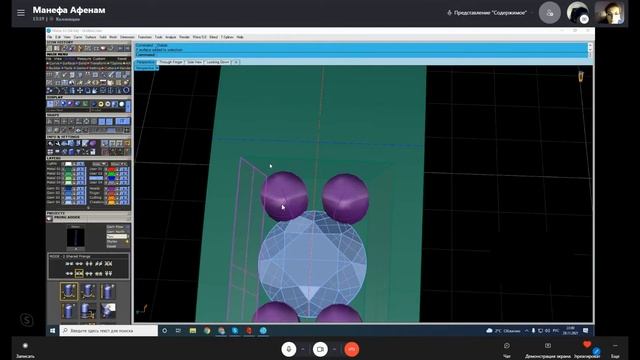This screenshot has width=640, height=360.
Task: Open Task View on the taskbar
Action: [x=178, y=331]
